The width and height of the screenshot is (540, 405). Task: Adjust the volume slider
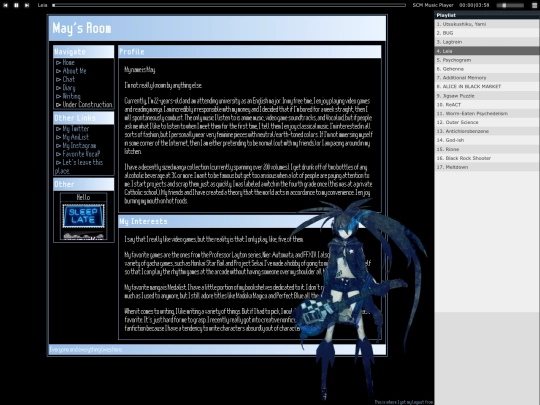(510, 5)
